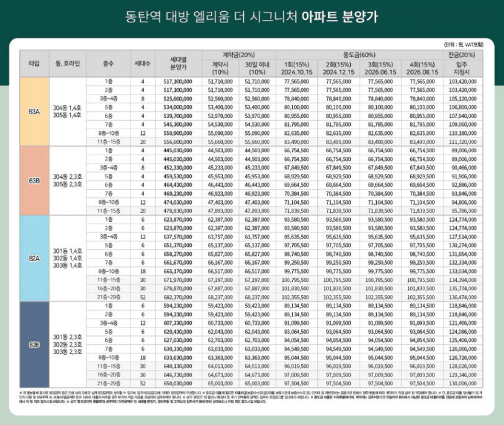Click the price '452,330,000'

coord(178,168)
